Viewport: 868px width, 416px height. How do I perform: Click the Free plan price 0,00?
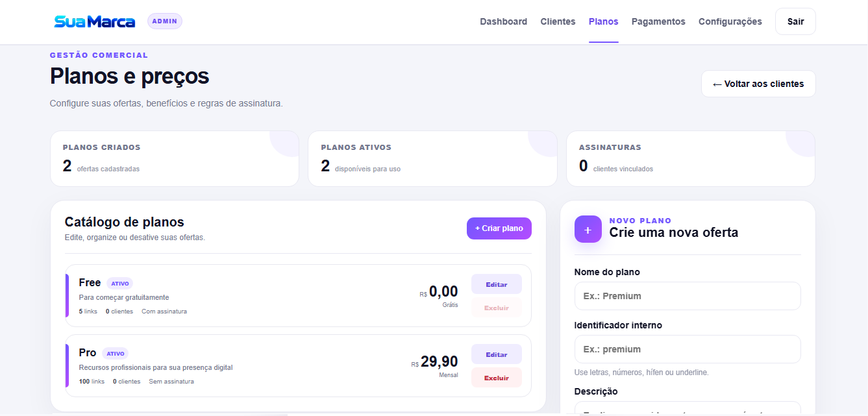(x=443, y=291)
